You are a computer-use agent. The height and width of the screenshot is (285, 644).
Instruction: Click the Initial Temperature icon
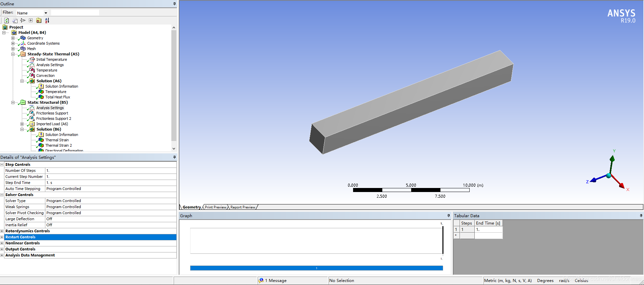(32, 59)
